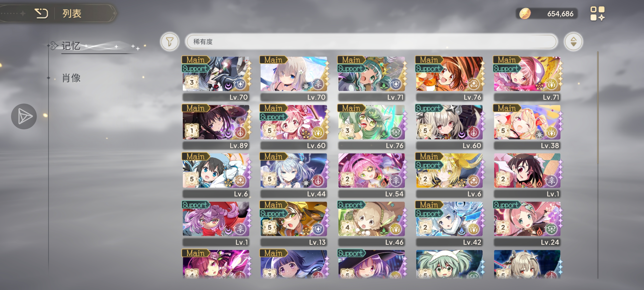
Task: Open the grid menu icon top-right
Action: tap(597, 14)
